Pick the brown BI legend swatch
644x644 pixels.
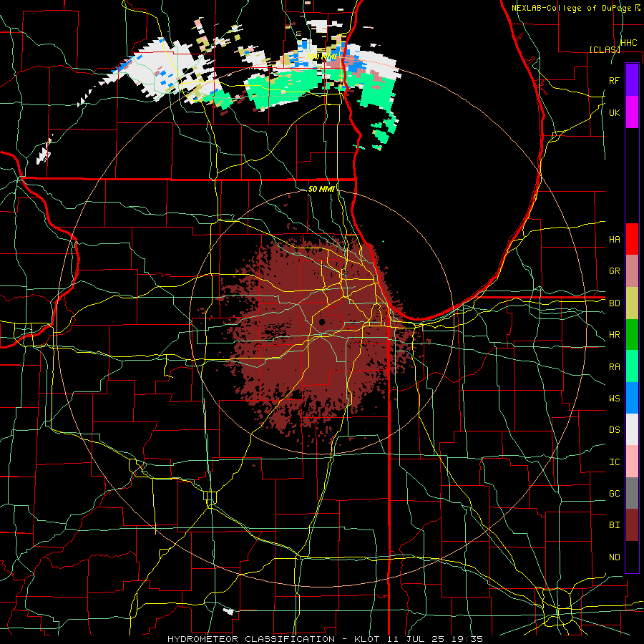pyautogui.click(x=632, y=525)
